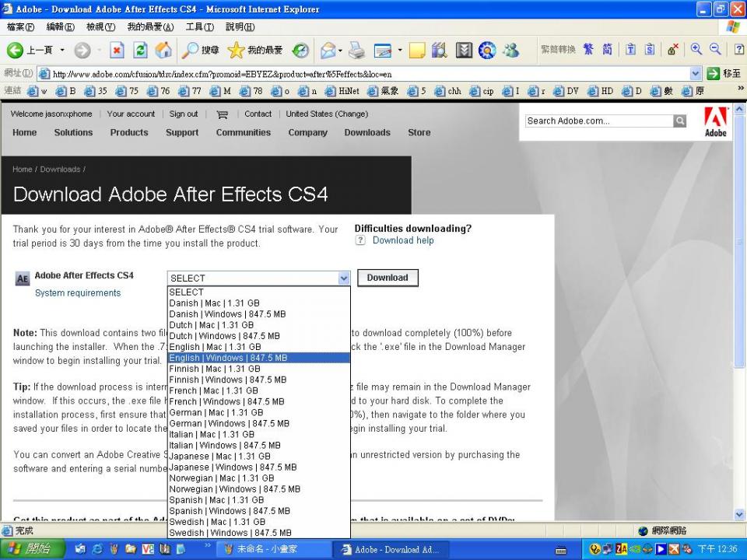The image size is (747, 560).
Task: Open System requirements link
Action: (x=78, y=293)
